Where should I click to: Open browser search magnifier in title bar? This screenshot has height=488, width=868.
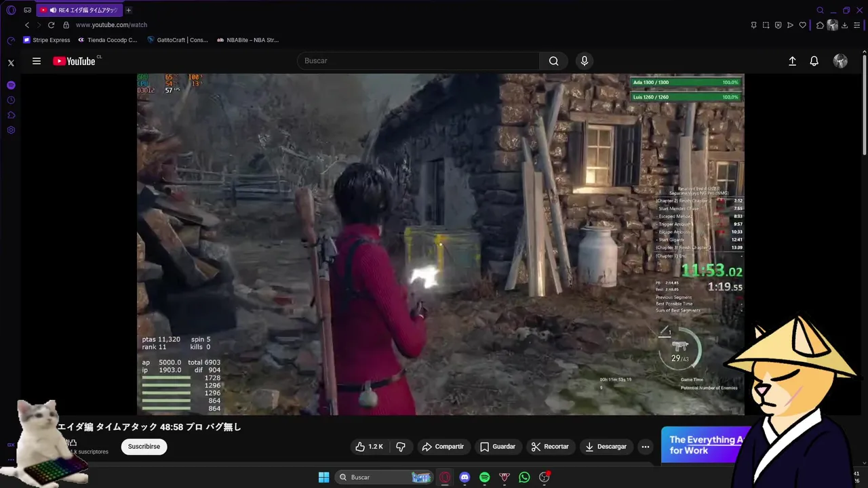coord(820,10)
